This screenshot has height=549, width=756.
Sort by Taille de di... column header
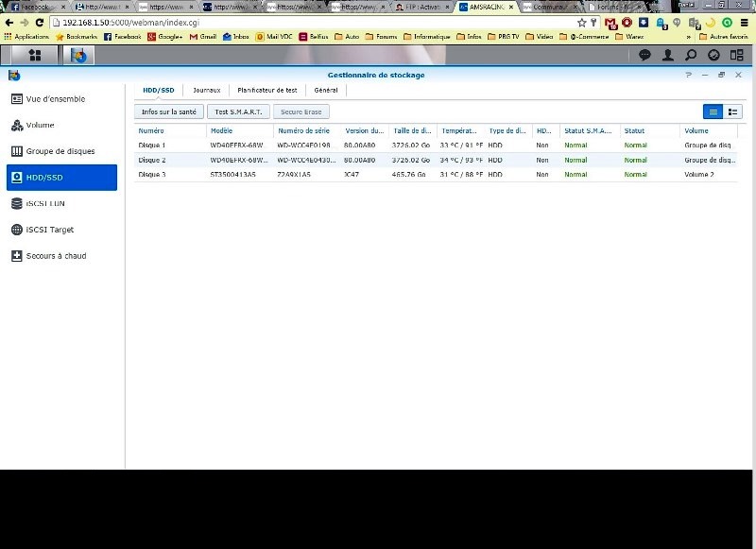[412, 130]
